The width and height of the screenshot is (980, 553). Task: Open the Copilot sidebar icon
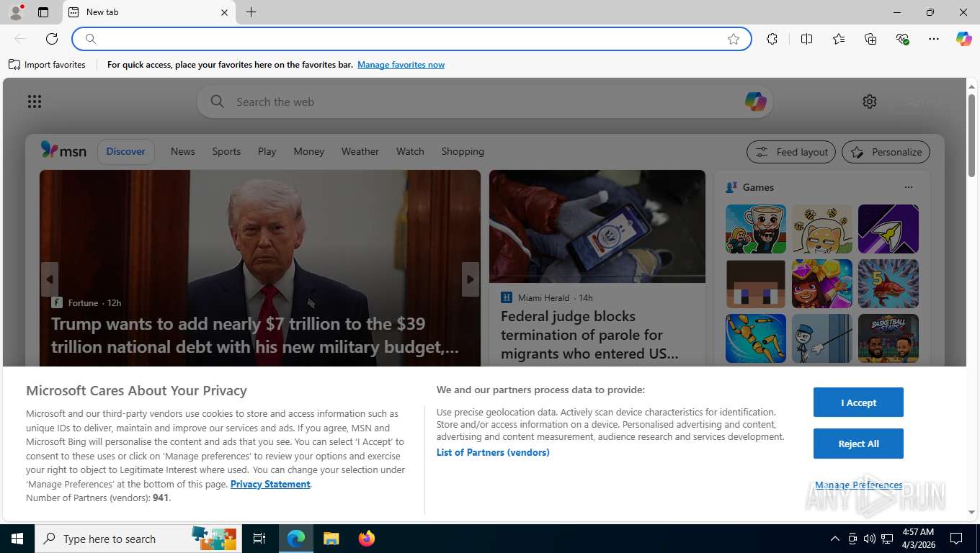tap(964, 39)
